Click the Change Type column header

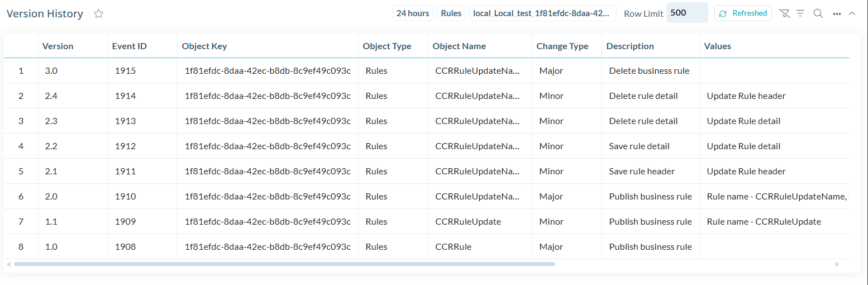click(562, 46)
